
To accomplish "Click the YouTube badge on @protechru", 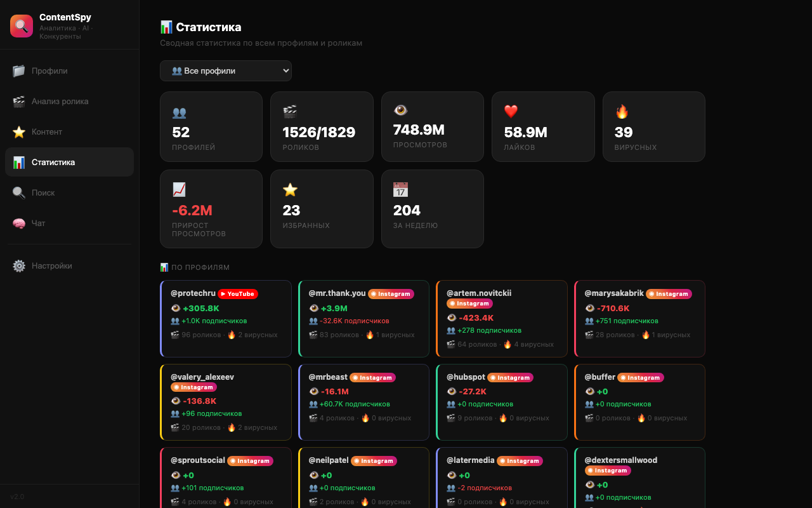I will point(238,294).
